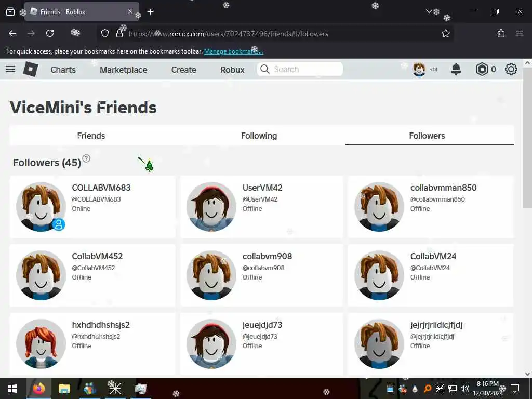Open CollabVM452's profile name

pos(97,256)
